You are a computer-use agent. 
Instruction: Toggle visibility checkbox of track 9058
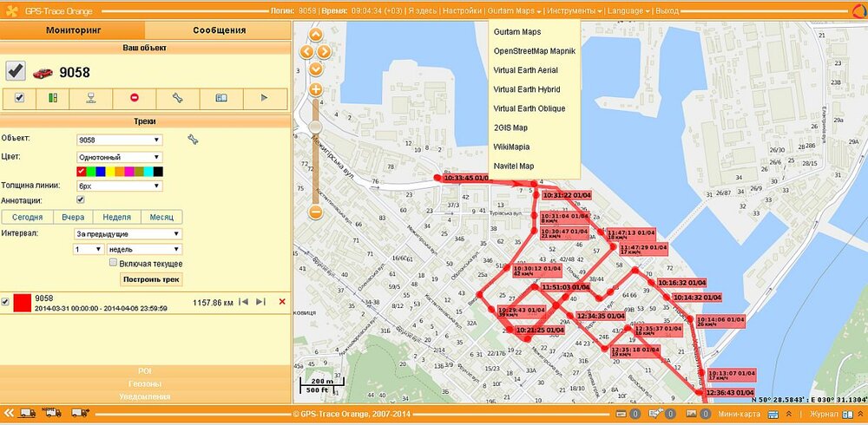point(5,302)
